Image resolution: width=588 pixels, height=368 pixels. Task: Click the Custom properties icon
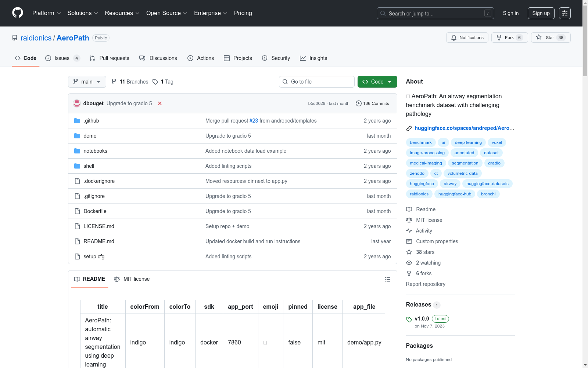409,241
